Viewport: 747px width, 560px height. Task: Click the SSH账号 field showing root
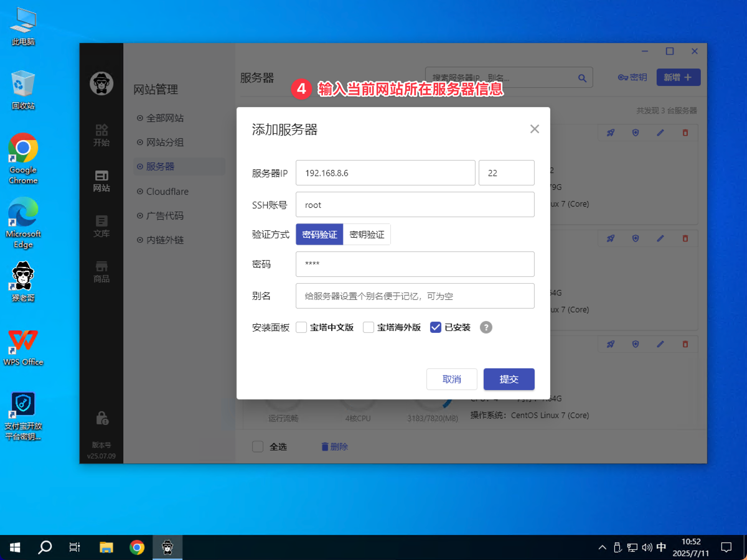[x=415, y=205]
